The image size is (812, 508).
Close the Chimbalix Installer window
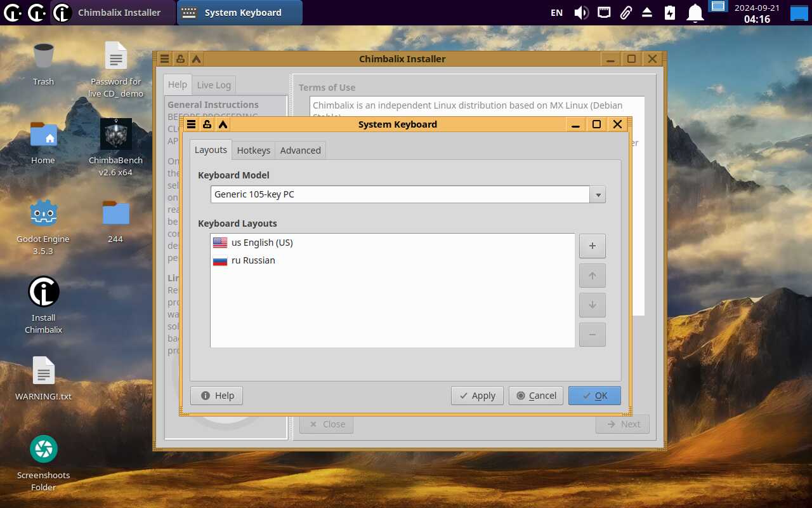coord(652,59)
